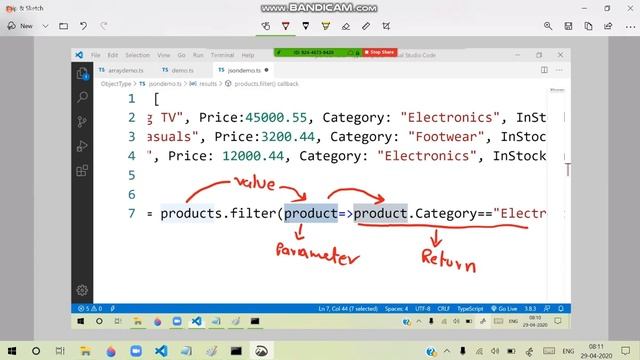Image resolution: width=640 pixels, height=360 pixels.
Task: Toggle Touch Writing mode
Action: (266, 26)
